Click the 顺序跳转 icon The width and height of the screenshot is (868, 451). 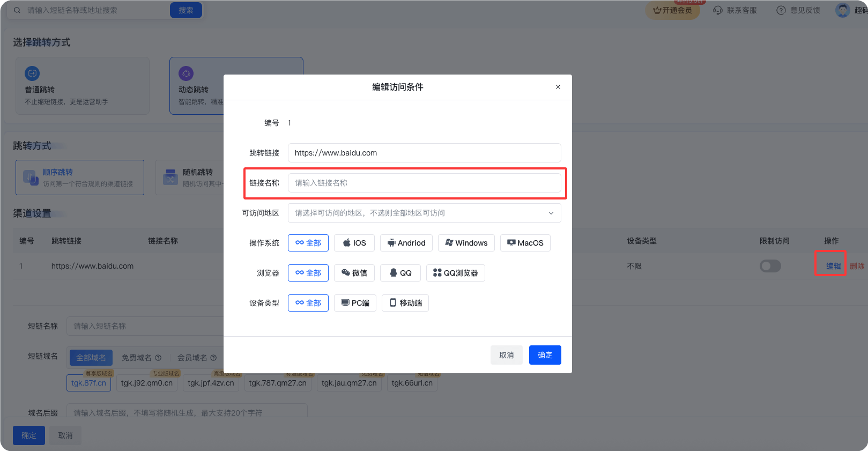tap(30, 177)
